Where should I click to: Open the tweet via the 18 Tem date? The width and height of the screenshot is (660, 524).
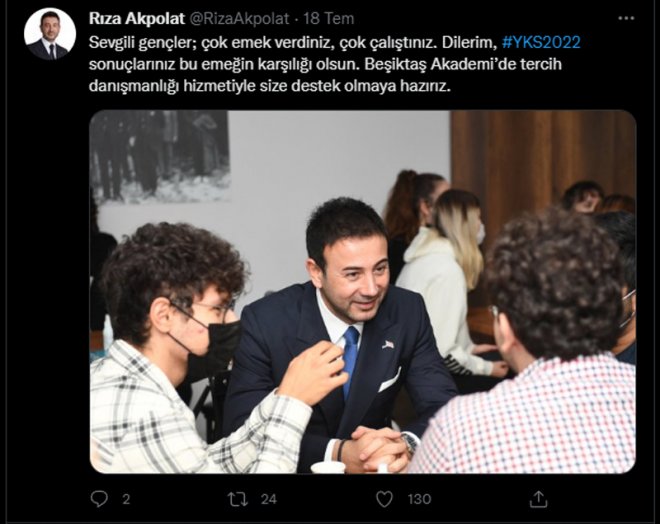pyautogui.click(x=329, y=19)
